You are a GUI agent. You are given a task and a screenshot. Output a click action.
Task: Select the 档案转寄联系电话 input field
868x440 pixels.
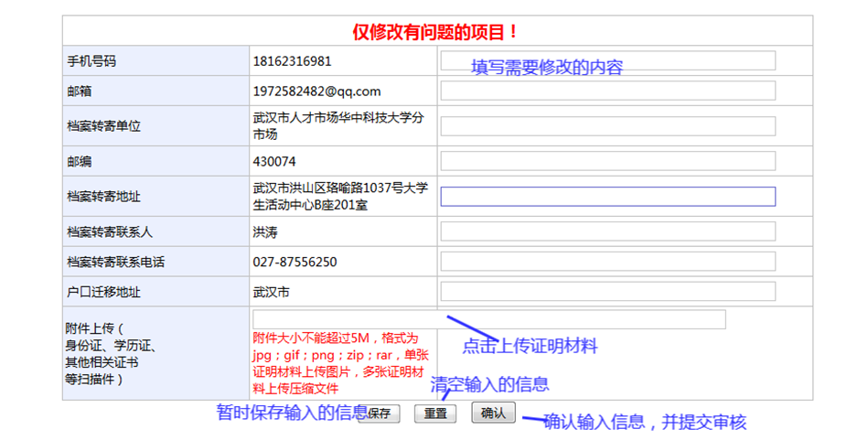[x=607, y=262]
